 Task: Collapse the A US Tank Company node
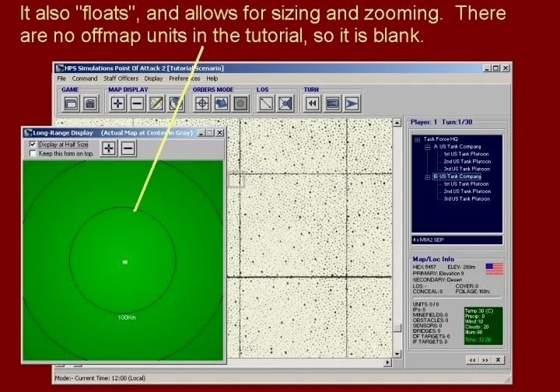point(427,147)
